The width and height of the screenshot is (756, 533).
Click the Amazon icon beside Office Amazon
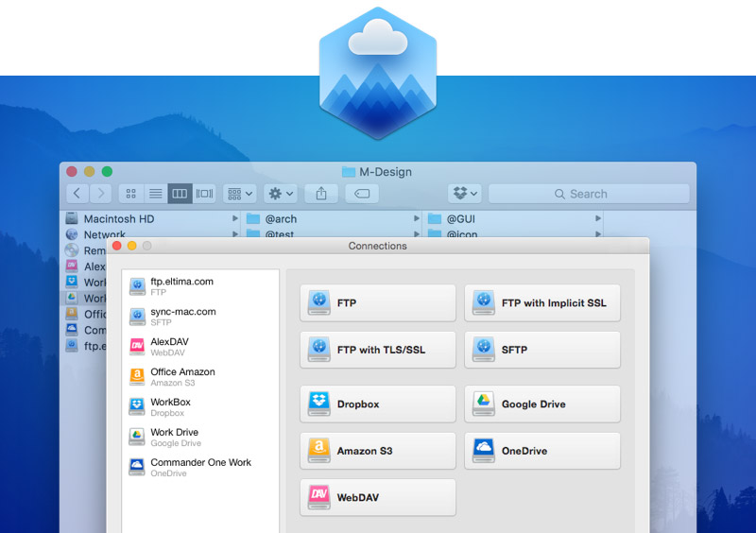(x=137, y=377)
